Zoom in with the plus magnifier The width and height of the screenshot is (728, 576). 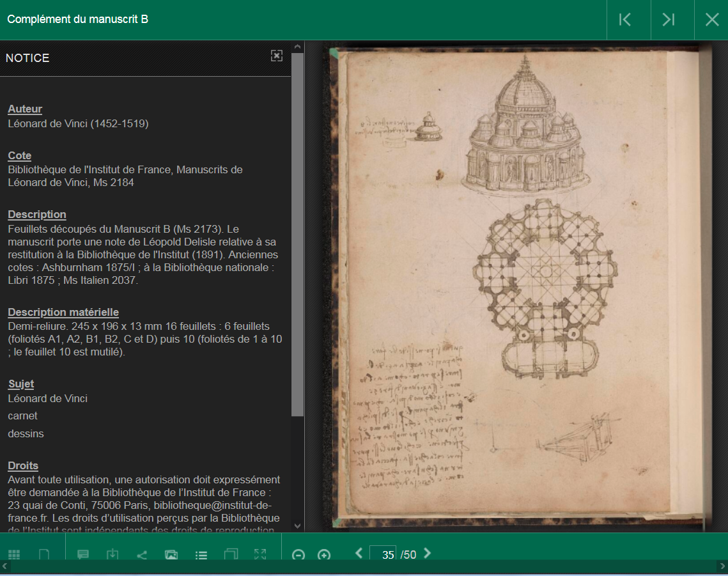pyautogui.click(x=324, y=555)
